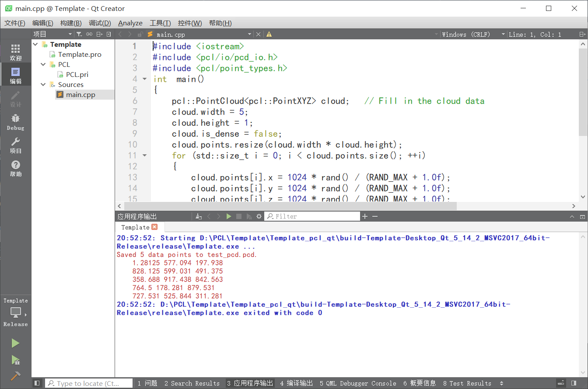Open application output settings gear
This screenshot has height=389, width=588.
(259, 216)
